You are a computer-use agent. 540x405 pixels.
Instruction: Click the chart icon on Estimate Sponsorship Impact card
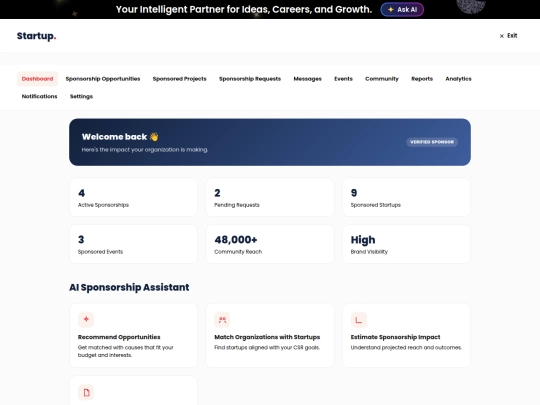pos(359,320)
